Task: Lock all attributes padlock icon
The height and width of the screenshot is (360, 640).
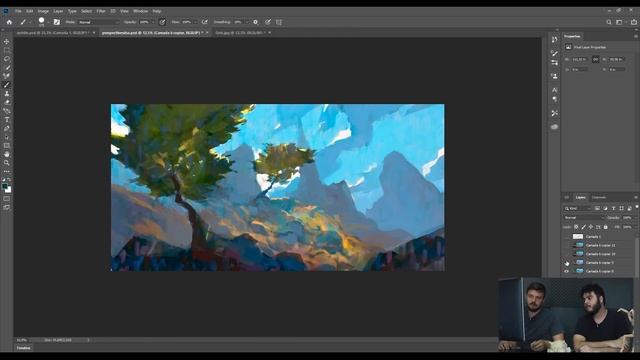Action: pyautogui.click(x=606, y=227)
